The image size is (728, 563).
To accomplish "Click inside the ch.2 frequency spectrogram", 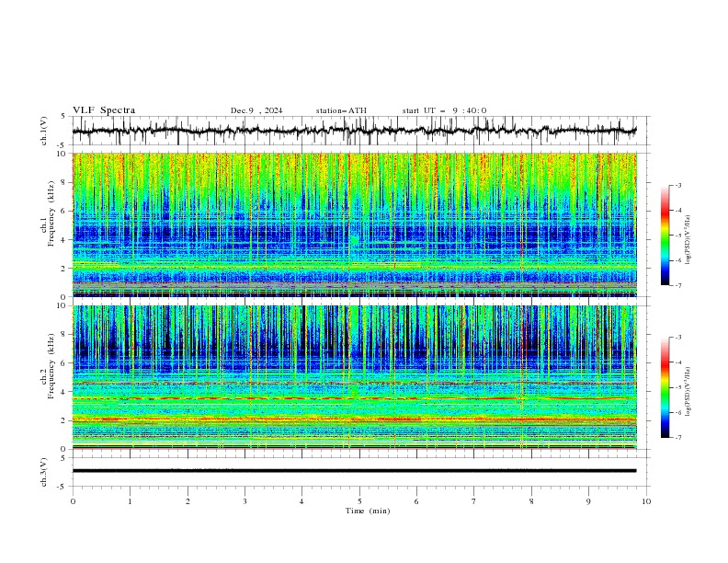I will pyautogui.click(x=355, y=377).
